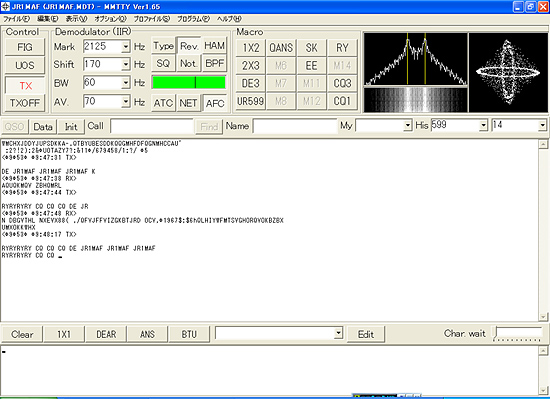Click the Data button in log bar
This screenshot has height=399, width=550.
point(43,127)
